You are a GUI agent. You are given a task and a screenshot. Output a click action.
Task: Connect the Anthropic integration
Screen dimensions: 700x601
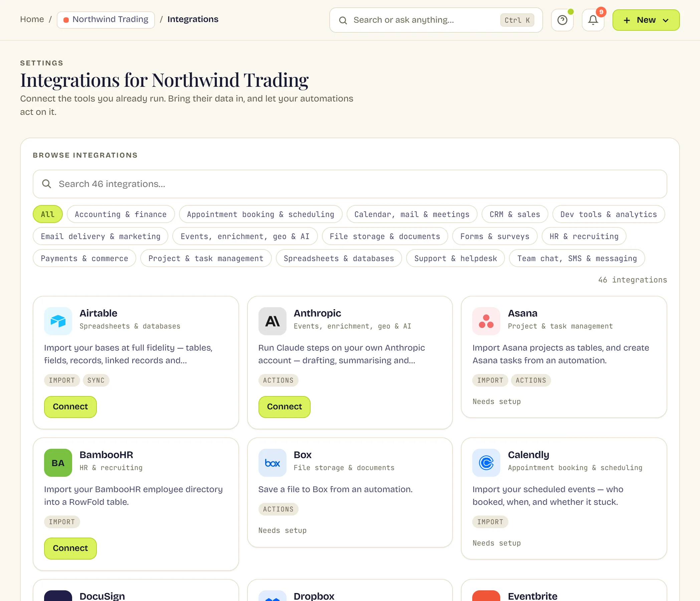click(x=285, y=407)
